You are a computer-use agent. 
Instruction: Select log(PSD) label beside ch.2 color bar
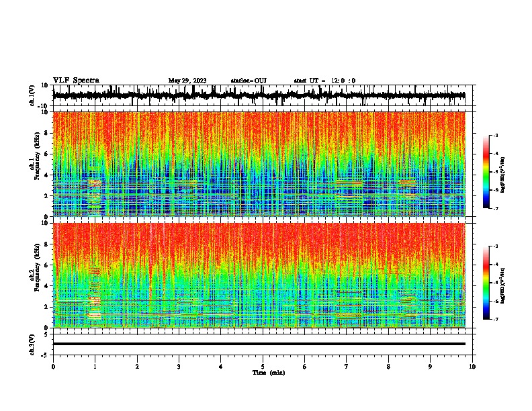[503, 286]
